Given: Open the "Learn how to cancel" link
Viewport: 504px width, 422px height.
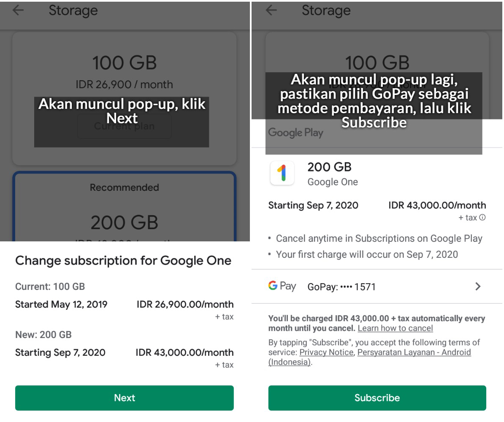Looking at the screenshot, I should click(x=395, y=328).
